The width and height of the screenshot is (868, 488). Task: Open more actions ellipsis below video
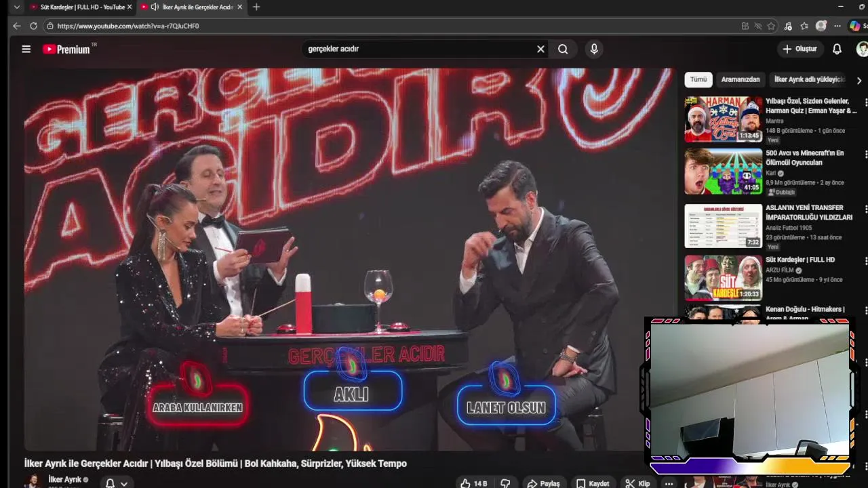(x=669, y=483)
